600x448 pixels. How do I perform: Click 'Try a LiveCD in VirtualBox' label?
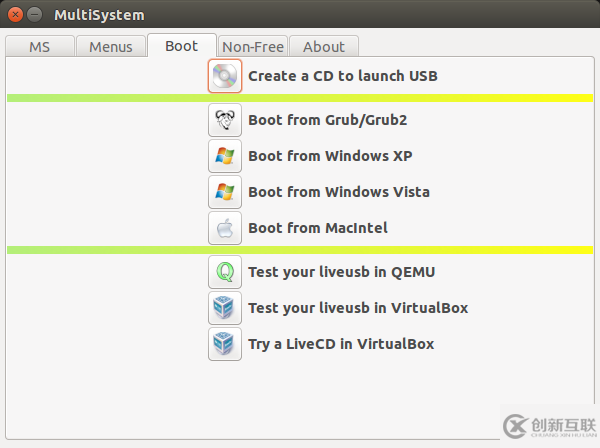pos(341,344)
